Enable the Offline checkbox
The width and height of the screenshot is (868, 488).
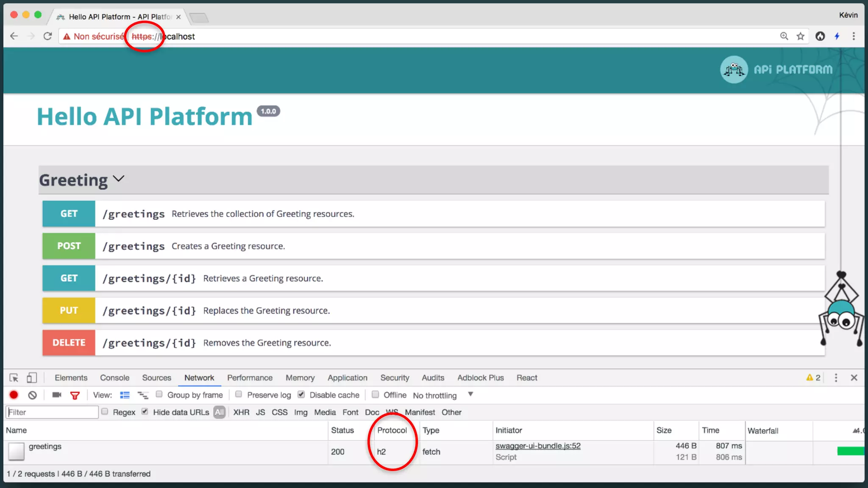pos(375,394)
